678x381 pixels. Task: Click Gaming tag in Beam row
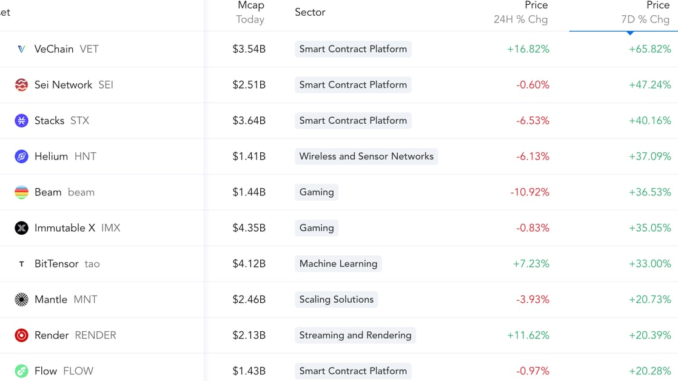(317, 192)
